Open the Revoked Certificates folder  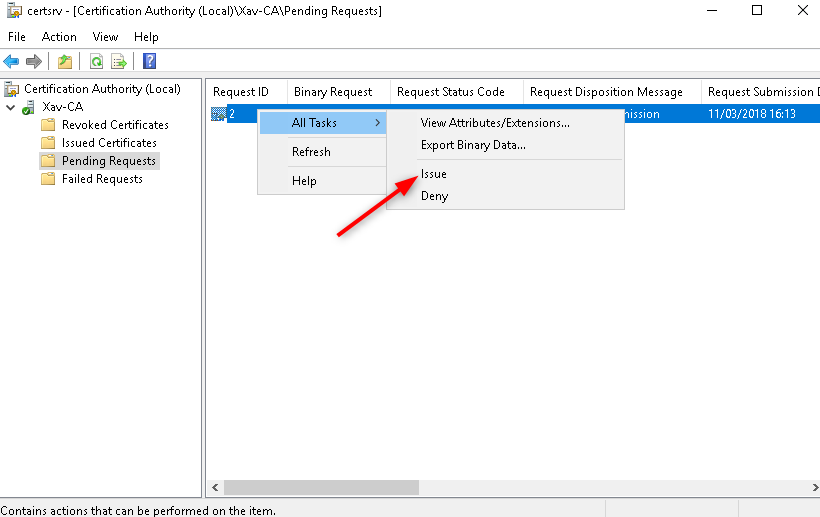point(114,125)
